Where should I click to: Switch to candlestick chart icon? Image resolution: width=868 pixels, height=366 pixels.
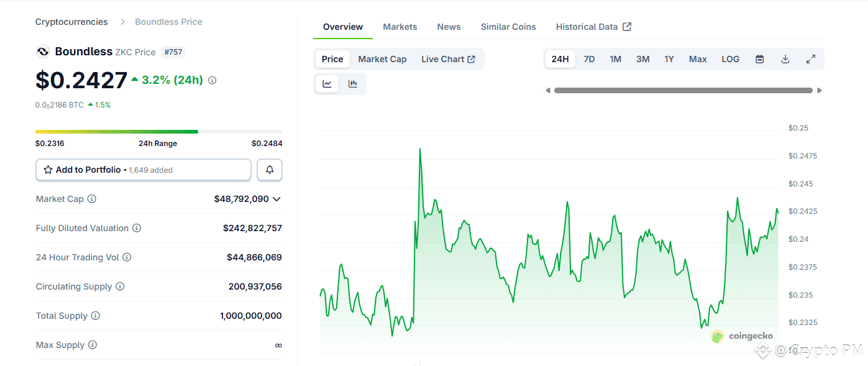pos(353,84)
